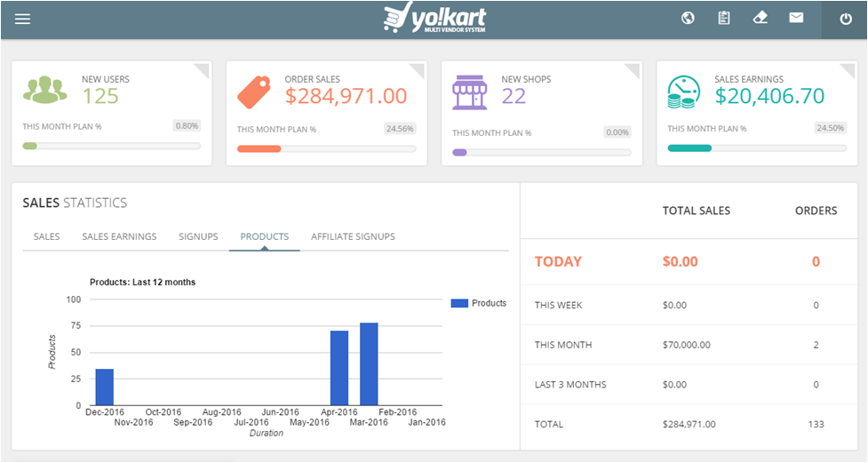
Task: Click the New Shops purple progress bar
Action: [x=541, y=152]
